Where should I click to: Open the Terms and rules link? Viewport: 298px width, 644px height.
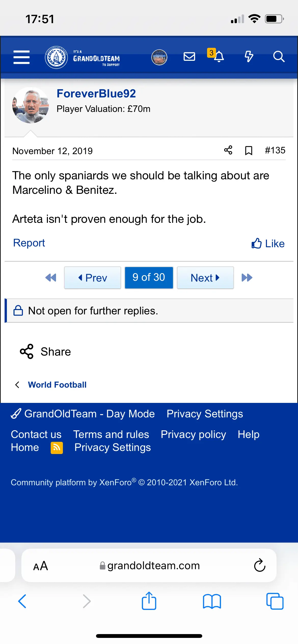coord(111,434)
